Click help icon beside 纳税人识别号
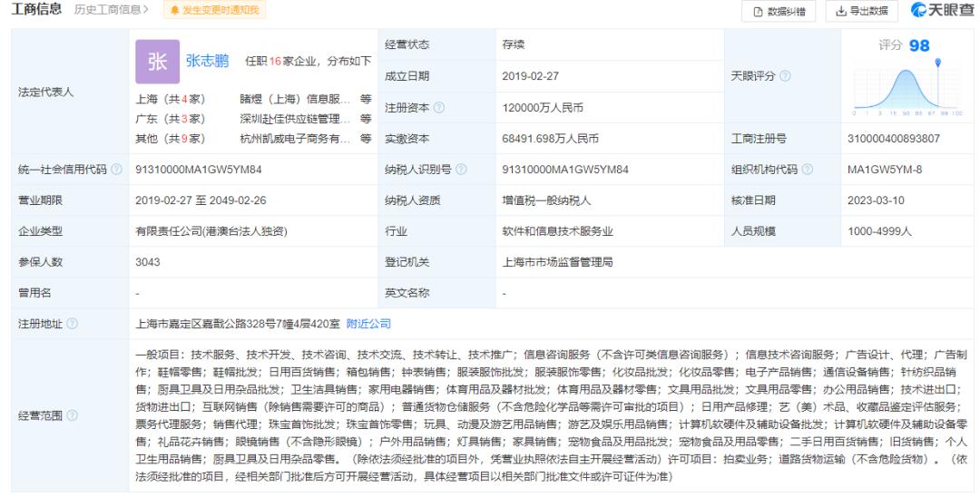The height and width of the screenshot is (497, 980). 461,170
